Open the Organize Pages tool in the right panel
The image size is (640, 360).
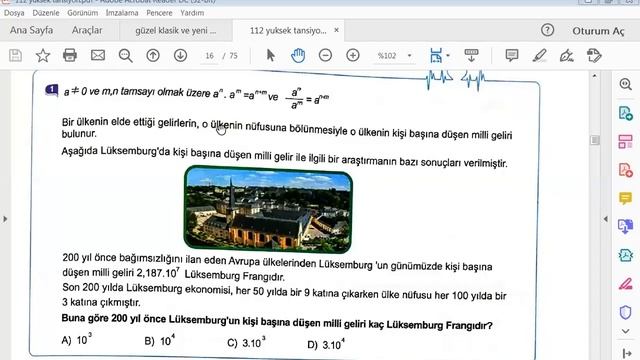click(x=625, y=142)
